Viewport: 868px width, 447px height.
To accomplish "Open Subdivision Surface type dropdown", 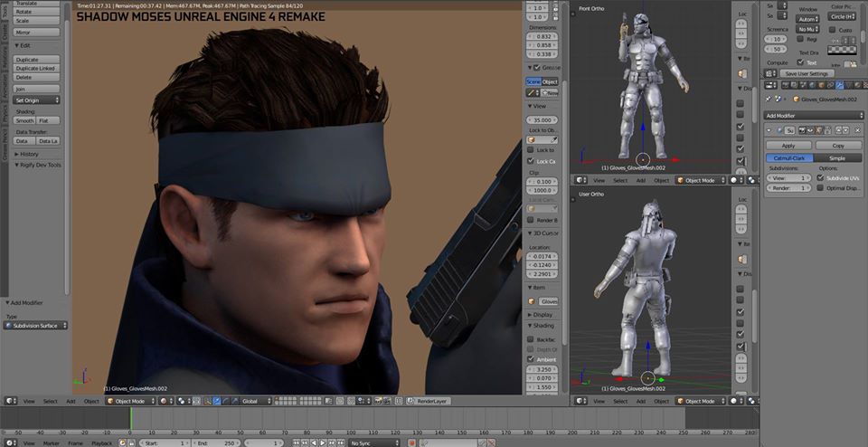I will point(35,326).
